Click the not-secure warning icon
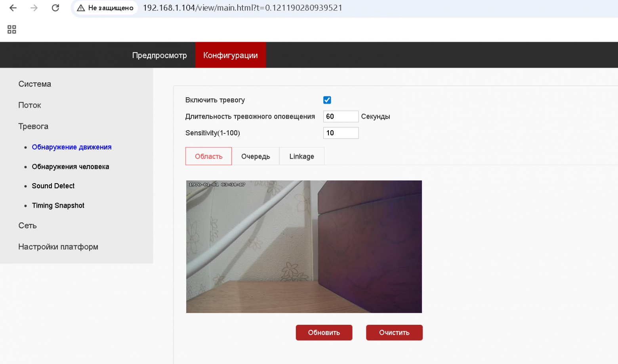Screen dimensions: 618x364 click(x=81, y=8)
